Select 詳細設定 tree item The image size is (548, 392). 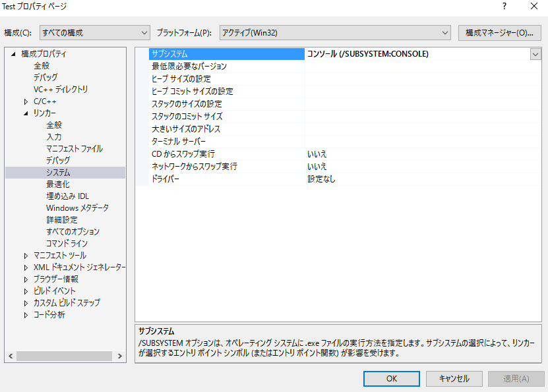coord(62,220)
